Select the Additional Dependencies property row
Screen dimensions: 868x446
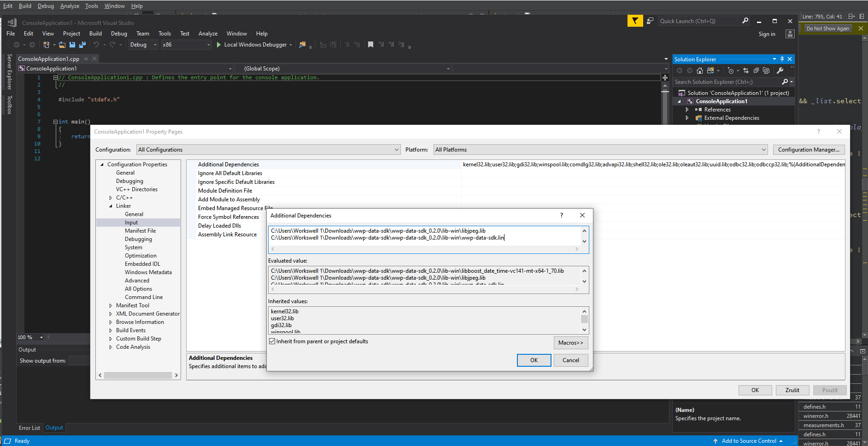(x=516, y=164)
